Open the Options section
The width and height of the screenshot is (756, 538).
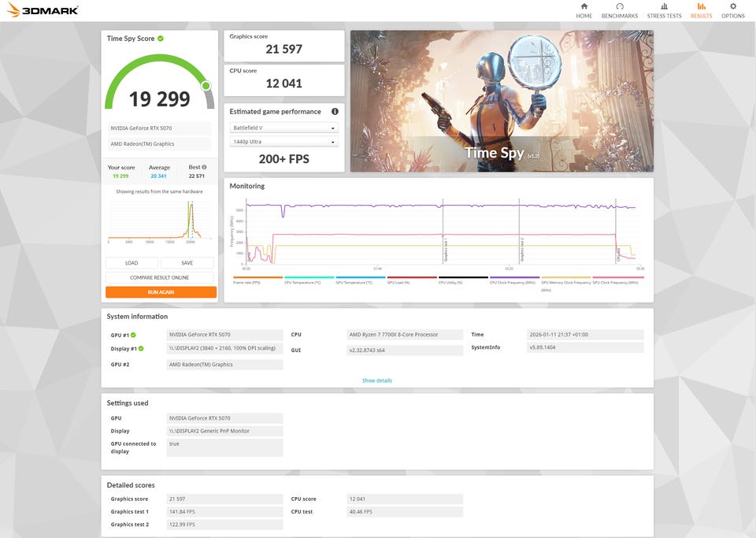(x=733, y=10)
